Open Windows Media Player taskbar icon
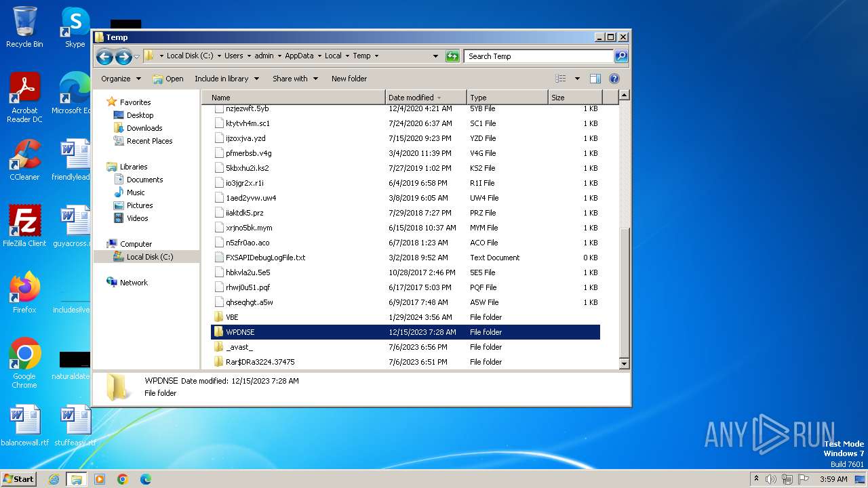The height and width of the screenshot is (488, 868). [100, 479]
